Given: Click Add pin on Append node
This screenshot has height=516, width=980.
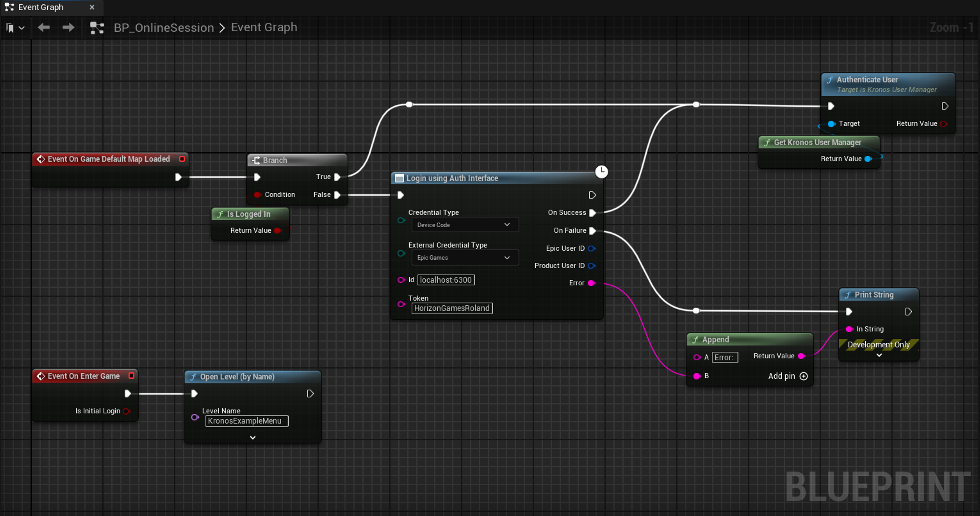Looking at the screenshot, I should [788, 376].
